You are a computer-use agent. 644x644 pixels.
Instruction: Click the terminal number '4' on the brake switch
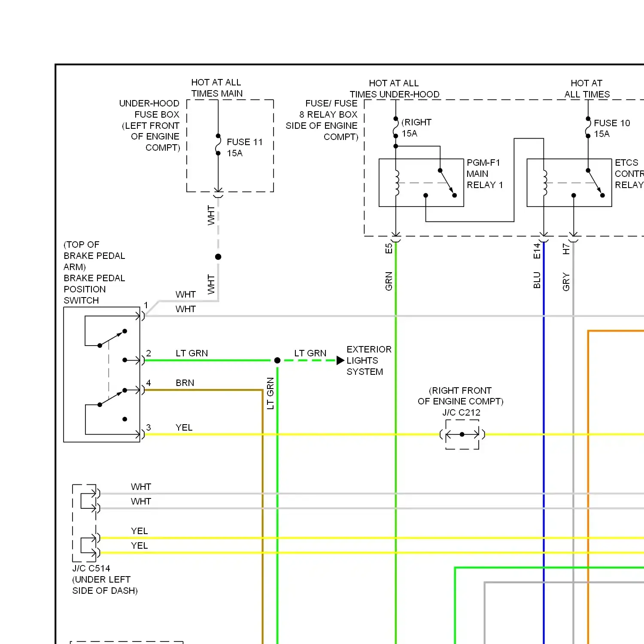coord(149,383)
